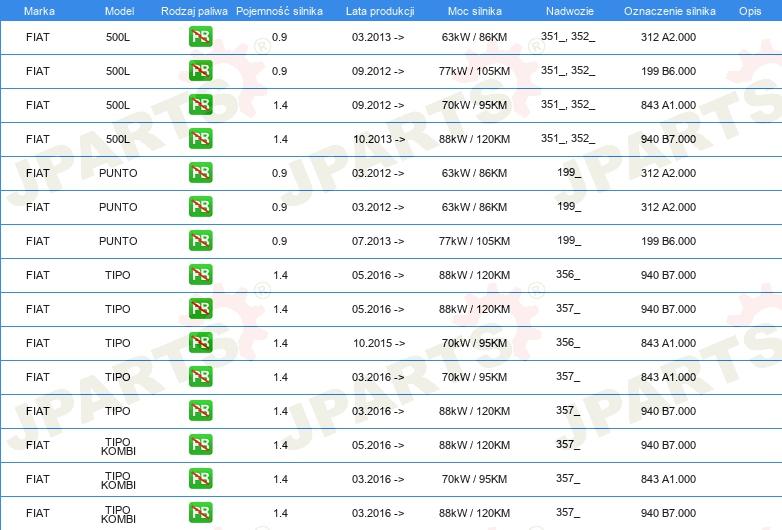Click body code 356_ in TIPO 05.2016 row

pos(568,274)
